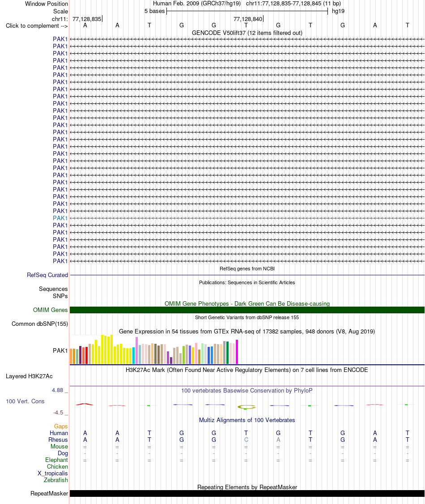Click the "100 Vert. Cons" track label

click(x=25, y=401)
